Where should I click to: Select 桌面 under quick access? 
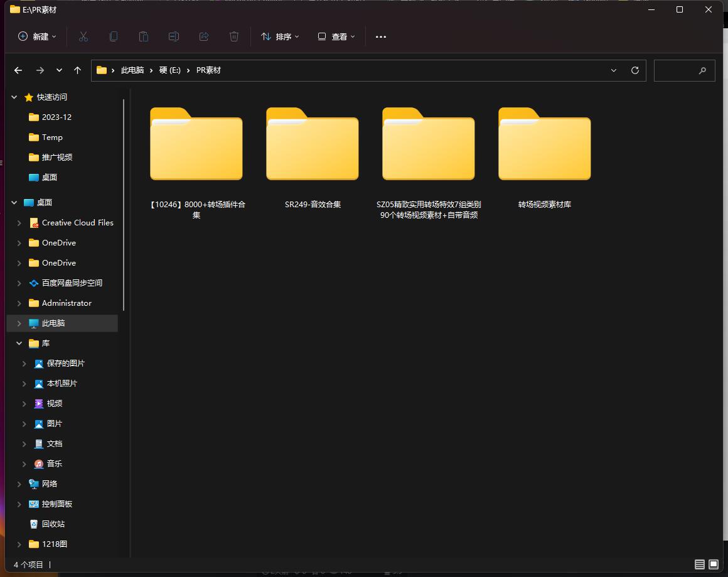tap(43, 178)
